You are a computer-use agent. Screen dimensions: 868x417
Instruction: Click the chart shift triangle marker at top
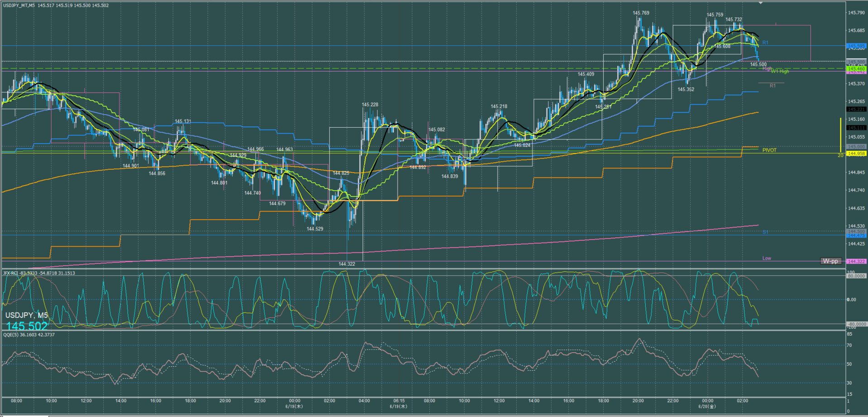pos(761,2)
